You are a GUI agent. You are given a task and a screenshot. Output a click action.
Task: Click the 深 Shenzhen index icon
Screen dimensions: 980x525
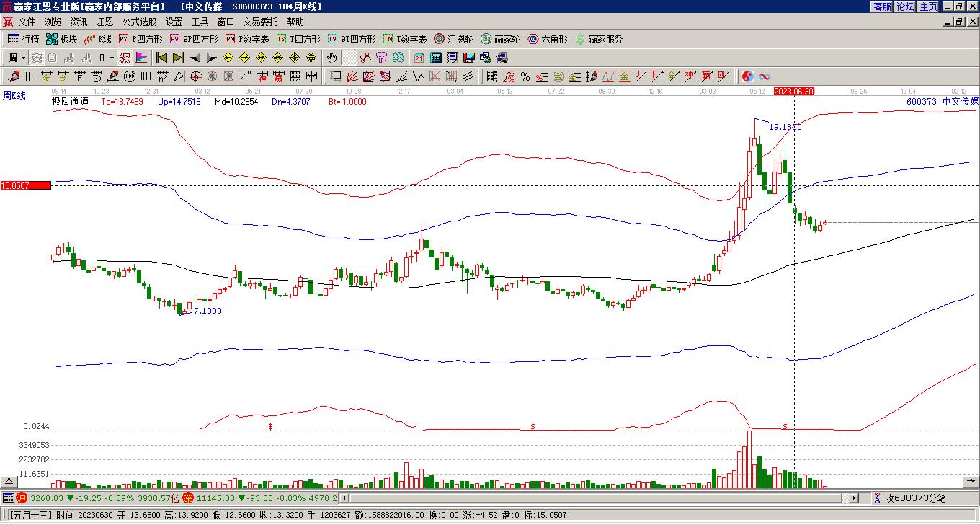pyautogui.click(x=187, y=498)
